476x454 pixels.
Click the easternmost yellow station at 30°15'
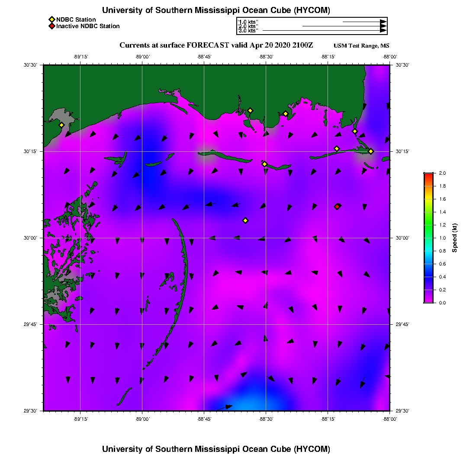point(371,151)
